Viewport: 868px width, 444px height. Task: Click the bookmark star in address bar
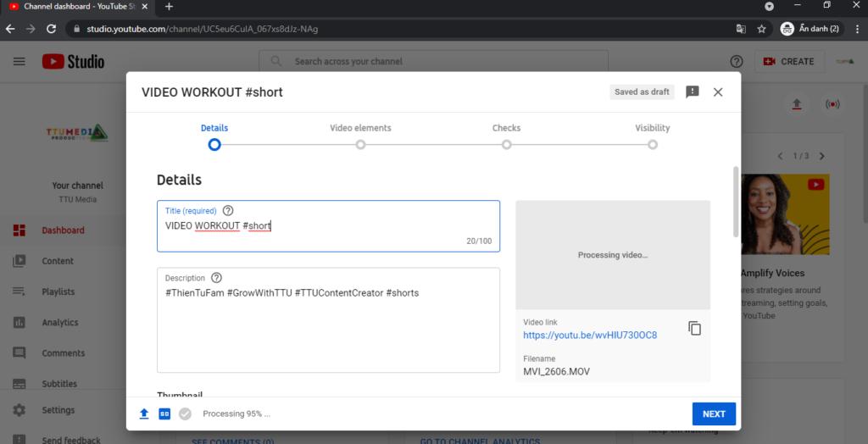(761, 28)
